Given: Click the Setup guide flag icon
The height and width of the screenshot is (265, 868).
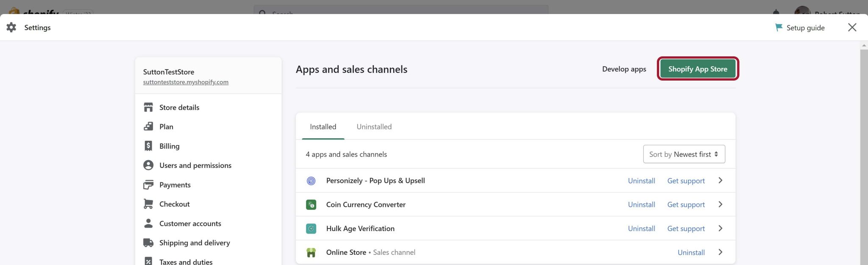Looking at the screenshot, I should [779, 28].
